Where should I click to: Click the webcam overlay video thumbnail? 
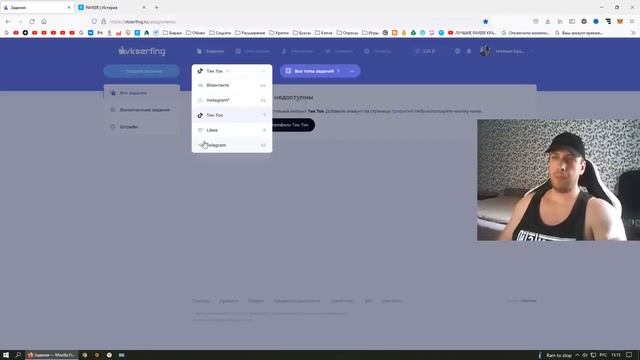pyautogui.click(x=558, y=180)
